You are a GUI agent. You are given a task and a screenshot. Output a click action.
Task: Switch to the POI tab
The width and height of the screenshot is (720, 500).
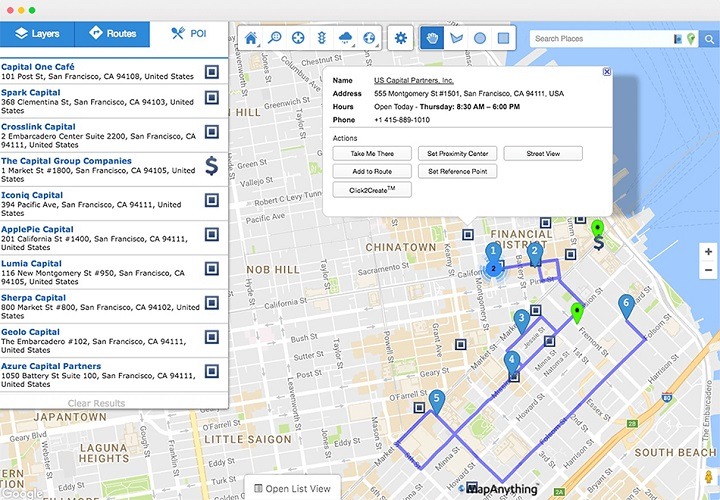189,34
